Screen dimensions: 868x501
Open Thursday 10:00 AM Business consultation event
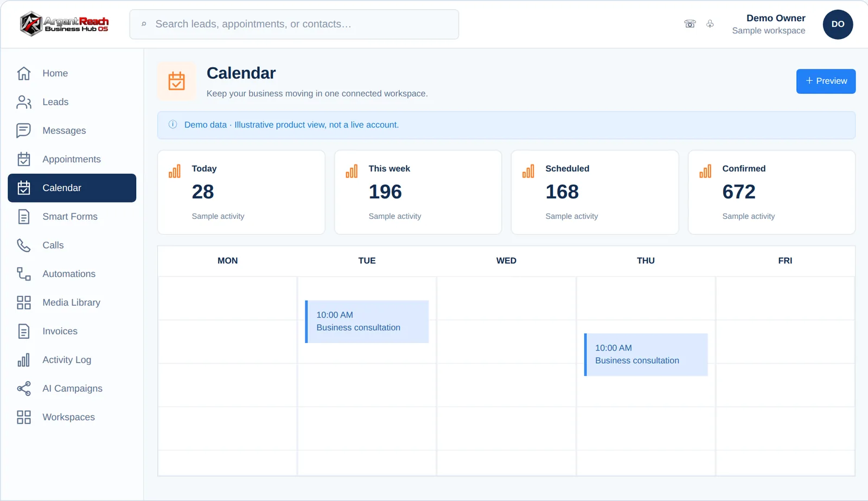[646, 354]
